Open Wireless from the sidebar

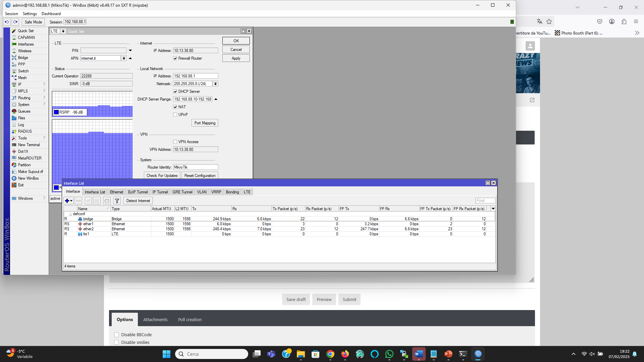24,51
